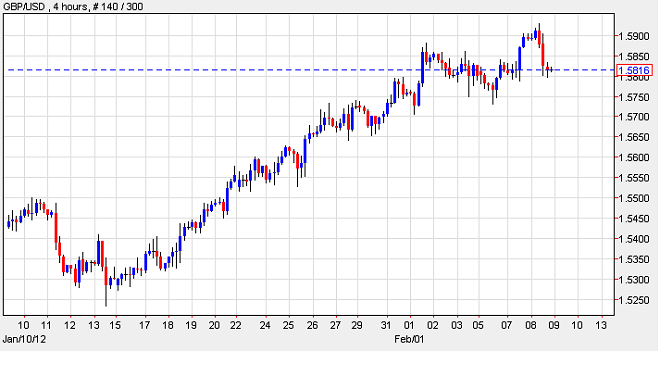
Task: Click date axis label 08
Action: 531,326
